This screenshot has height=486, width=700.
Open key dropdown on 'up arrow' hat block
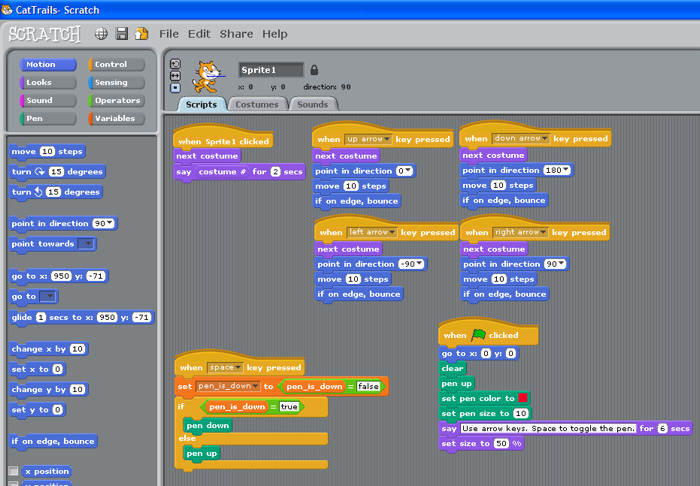click(387, 139)
